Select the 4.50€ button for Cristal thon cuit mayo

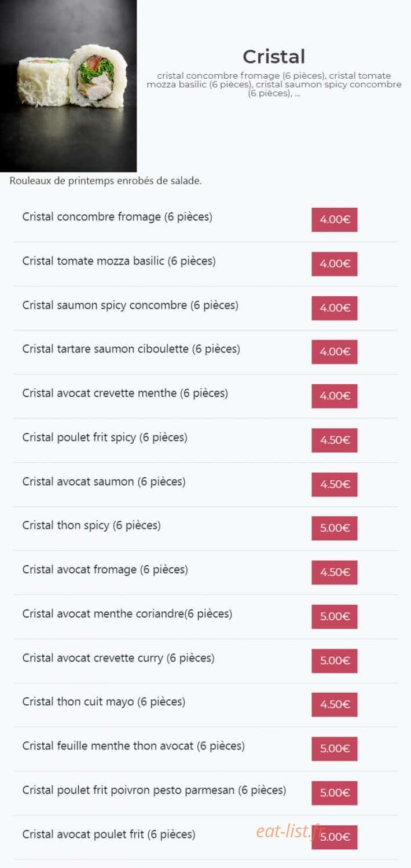tap(335, 705)
